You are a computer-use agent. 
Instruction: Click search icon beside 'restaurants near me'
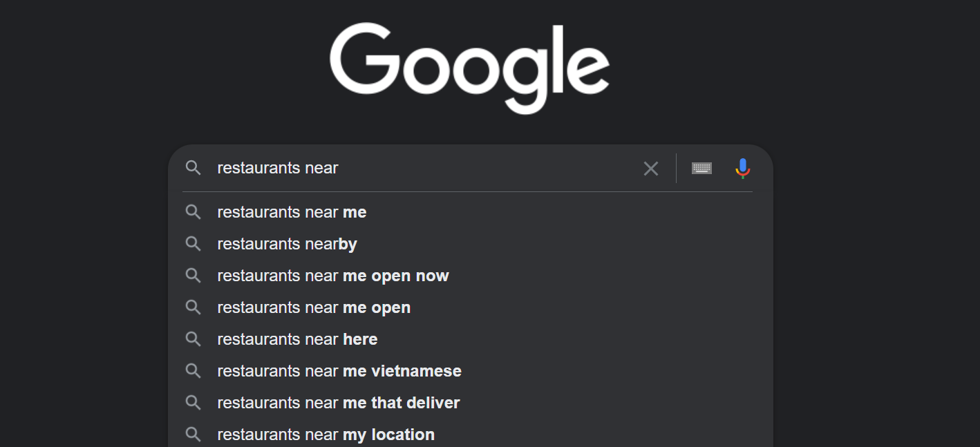194,212
